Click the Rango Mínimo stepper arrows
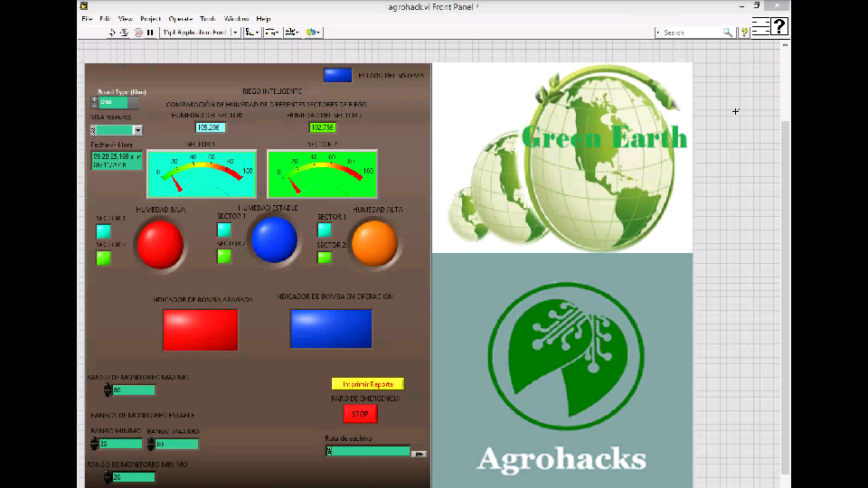Screen dimensions: 868x488 [94, 444]
